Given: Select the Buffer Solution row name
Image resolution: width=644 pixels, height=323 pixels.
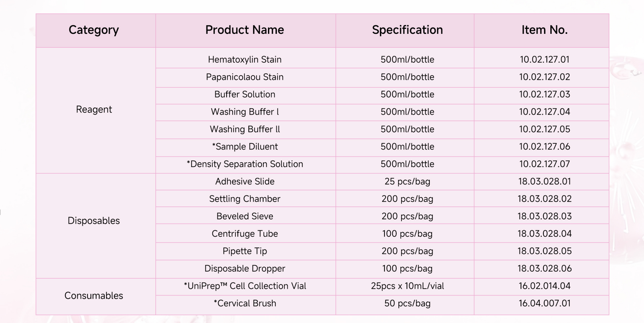Looking at the screenshot, I should pos(245,94).
